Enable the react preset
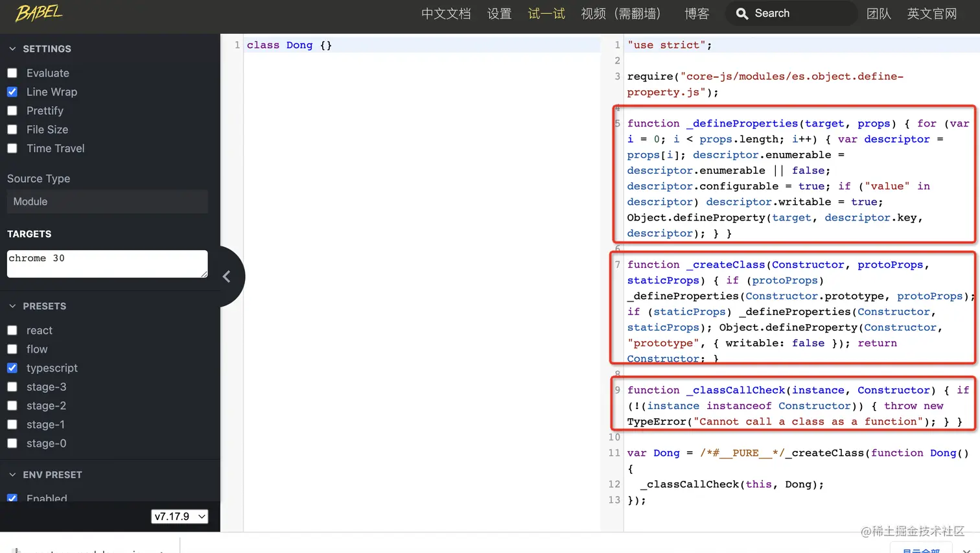This screenshot has height=553, width=980. coord(12,331)
